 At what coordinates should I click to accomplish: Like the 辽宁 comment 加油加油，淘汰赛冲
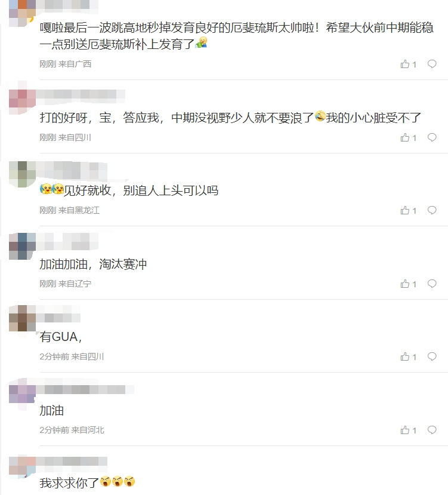(408, 284)
